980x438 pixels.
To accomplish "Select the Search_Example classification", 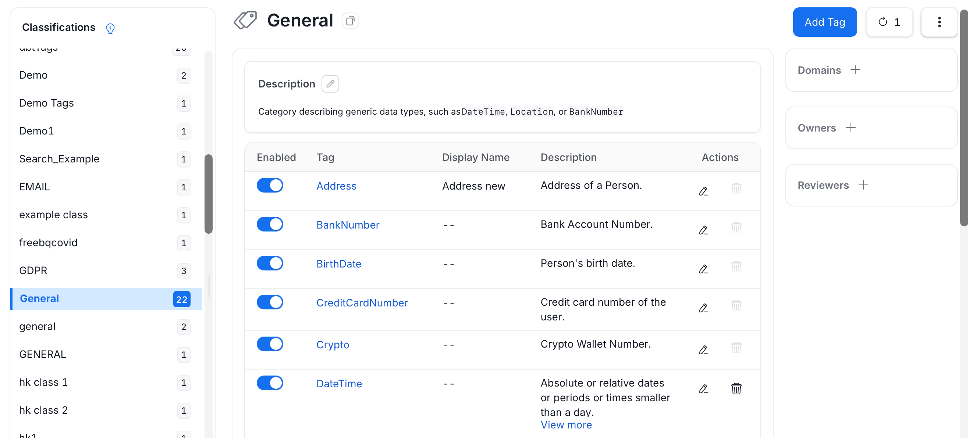I will tap(106, 159).
